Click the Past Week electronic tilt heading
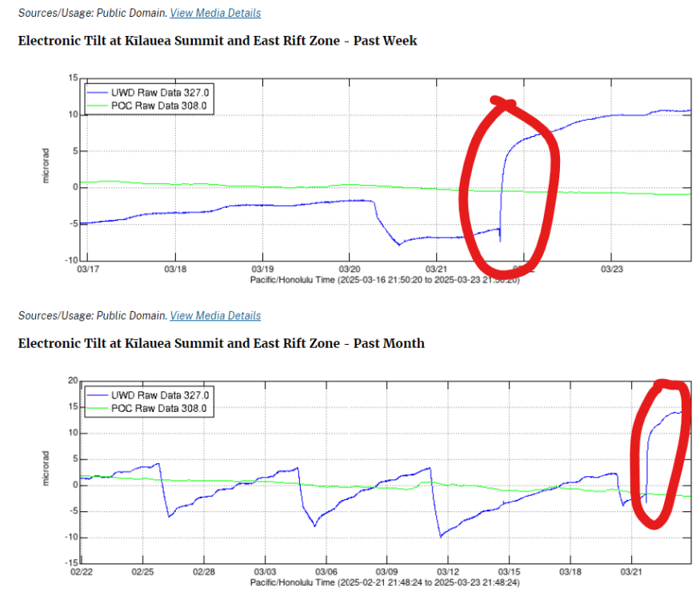This screenshot has height=600, width=700. 217,40
